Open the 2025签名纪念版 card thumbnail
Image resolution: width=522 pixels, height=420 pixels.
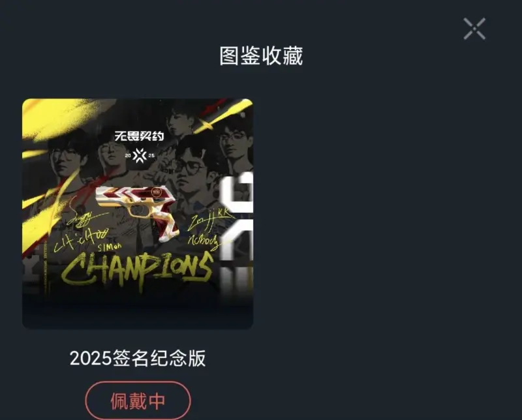tap(138, 214)
